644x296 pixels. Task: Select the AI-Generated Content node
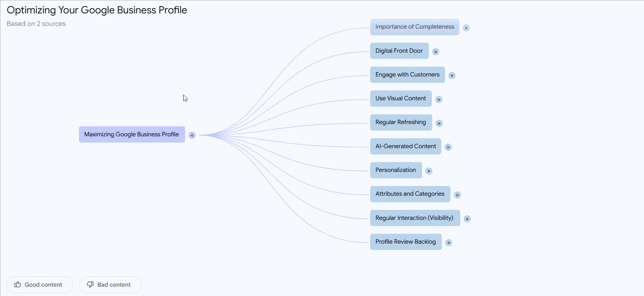click(x=406, y=146)
